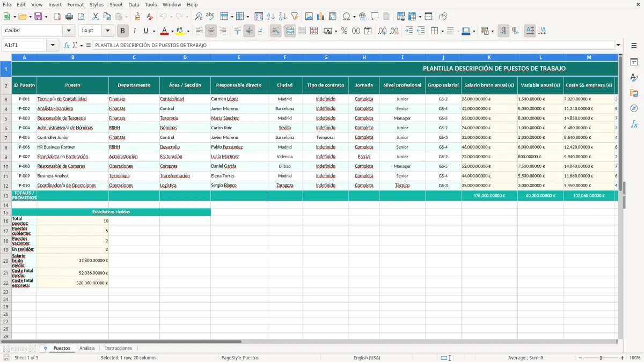Toggle Wrap Text

(275, 31)
